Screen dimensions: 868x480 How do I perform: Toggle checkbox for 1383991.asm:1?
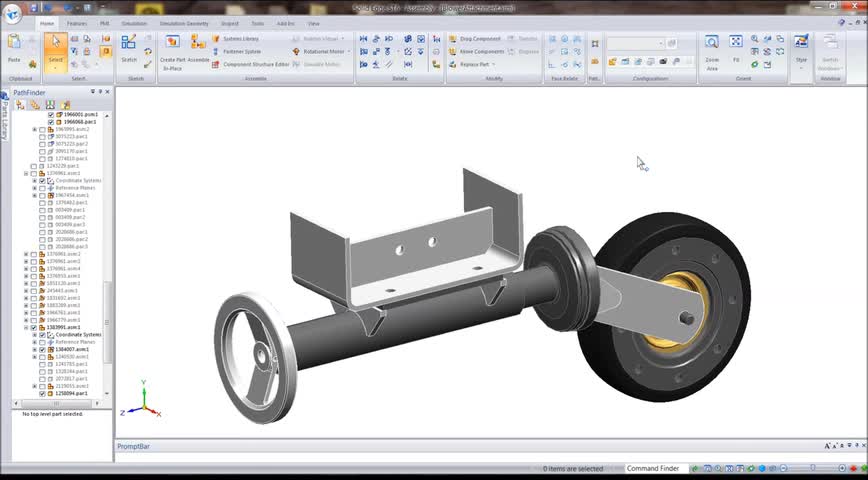[x=34, y=328]
